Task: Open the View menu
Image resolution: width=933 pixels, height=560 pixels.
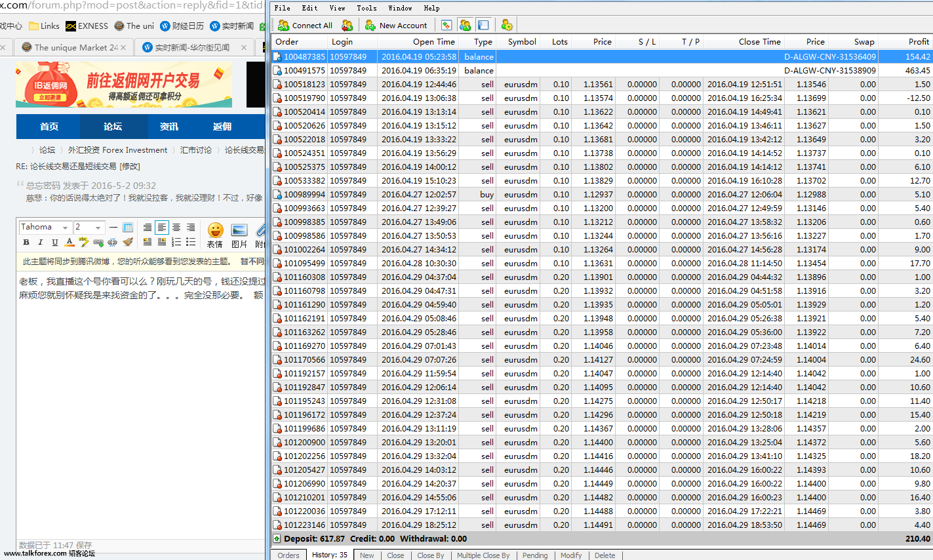Action: click(x=337, y=8)
